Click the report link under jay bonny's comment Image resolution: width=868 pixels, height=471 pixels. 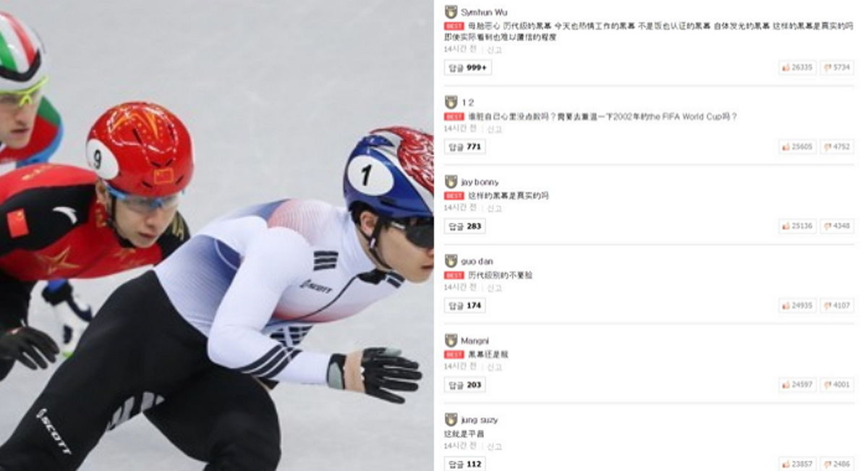coord(494,208)
